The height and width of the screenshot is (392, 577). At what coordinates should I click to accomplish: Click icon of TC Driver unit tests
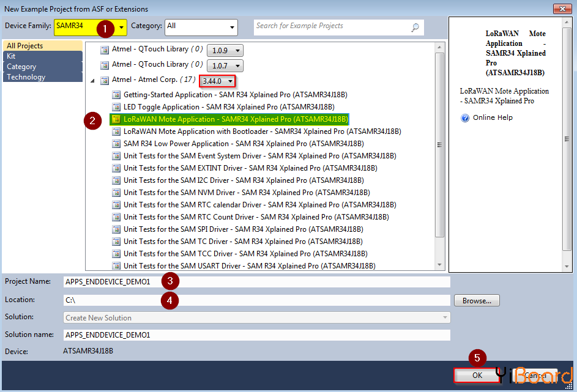(116, 241)
